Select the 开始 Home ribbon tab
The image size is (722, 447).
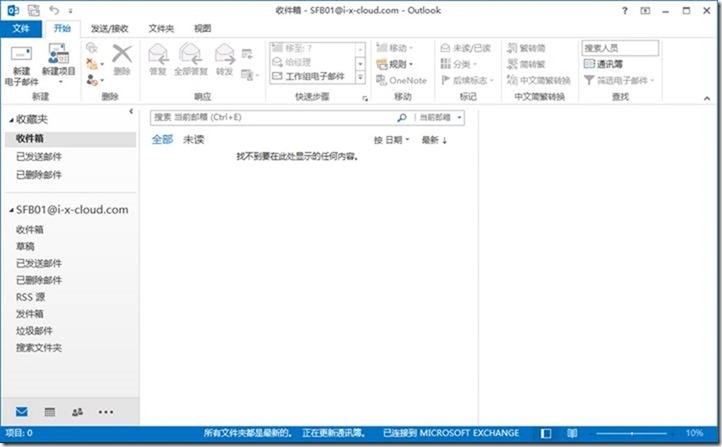pyautogui.click(x=62, y=29)
